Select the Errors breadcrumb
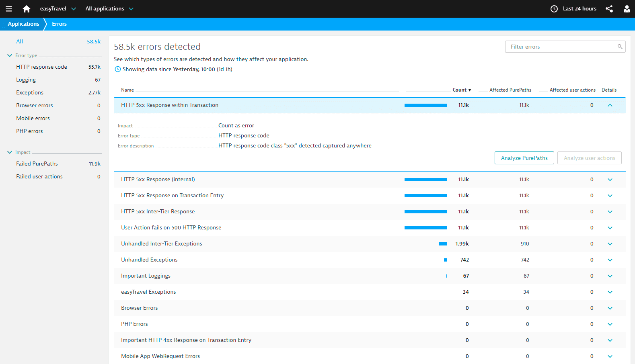 [x=59, y=24]
